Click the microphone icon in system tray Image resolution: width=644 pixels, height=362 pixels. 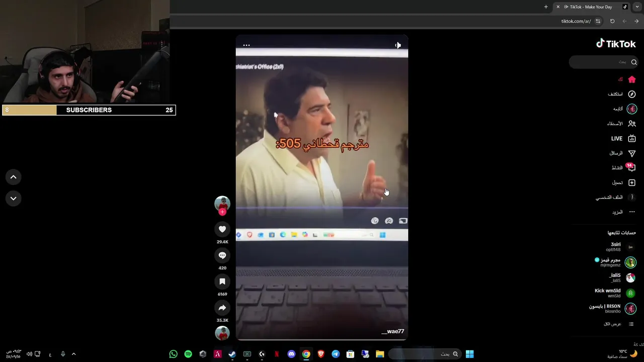tap(63, 354)
